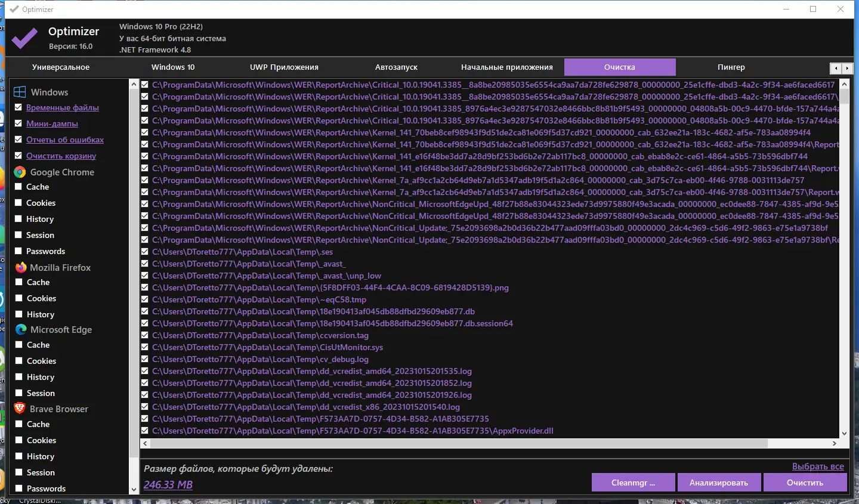The width and height of the screenshot is (859, 504).
Task: Uncheck the Временные файлы checkbox
Action: (x=18, y=107)
